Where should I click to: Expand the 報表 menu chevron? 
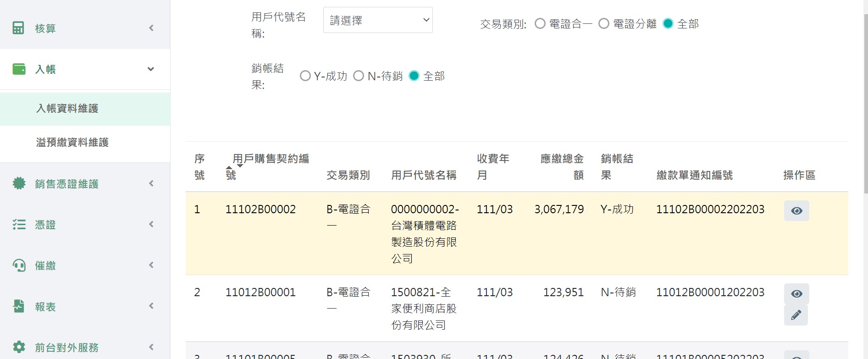(151, 306)
